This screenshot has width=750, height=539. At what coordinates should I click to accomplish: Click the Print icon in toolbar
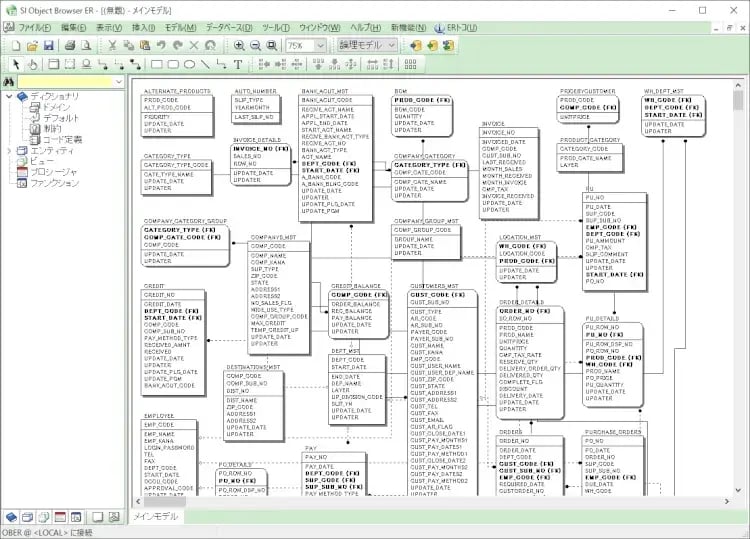[x=71, y=46]
